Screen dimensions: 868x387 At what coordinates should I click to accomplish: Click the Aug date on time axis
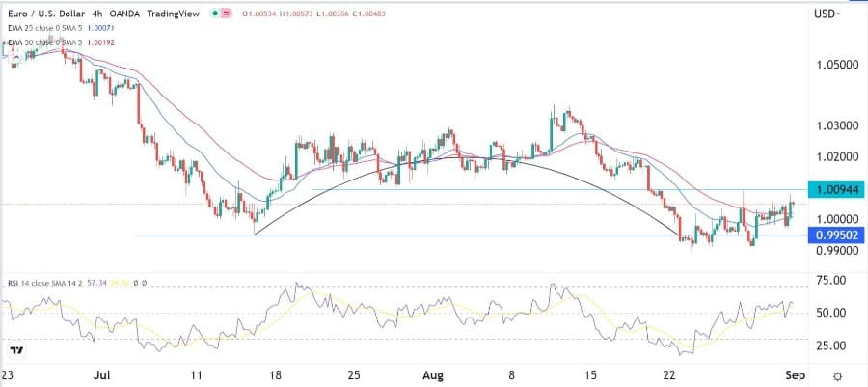tap(432, 375)
